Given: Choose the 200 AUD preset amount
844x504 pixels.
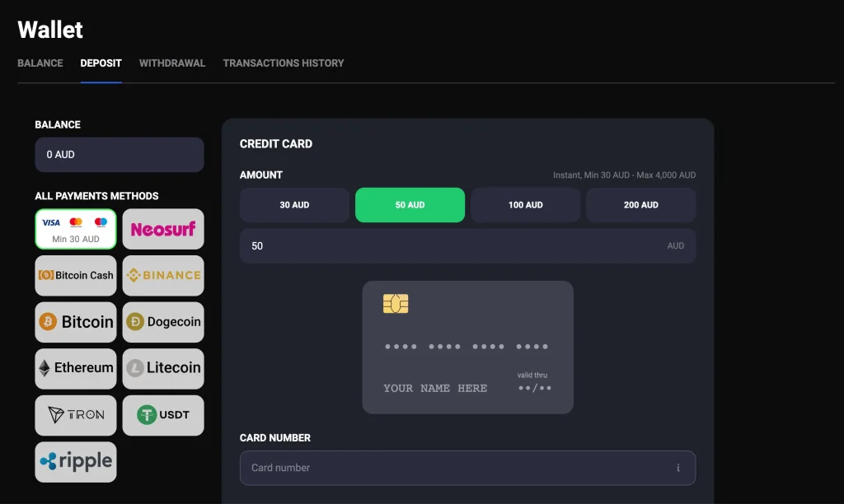Looking at the screenshot, I should (x=640, y=204).
